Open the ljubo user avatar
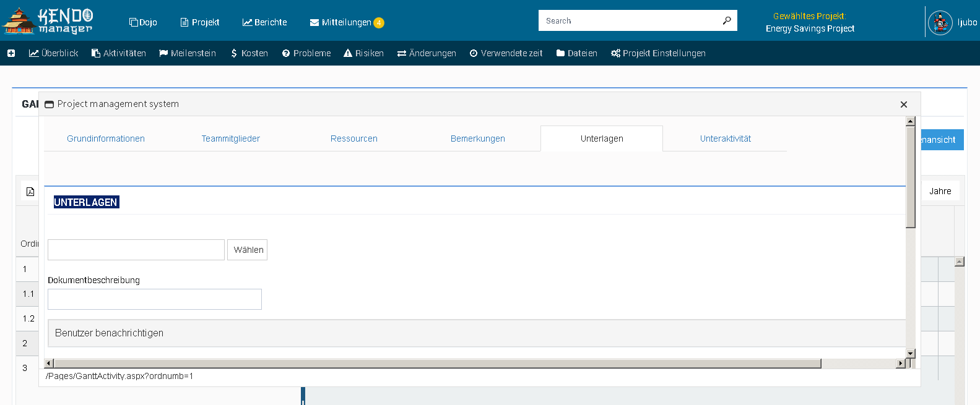Screen dimensions: 980x405 point(940,23)
